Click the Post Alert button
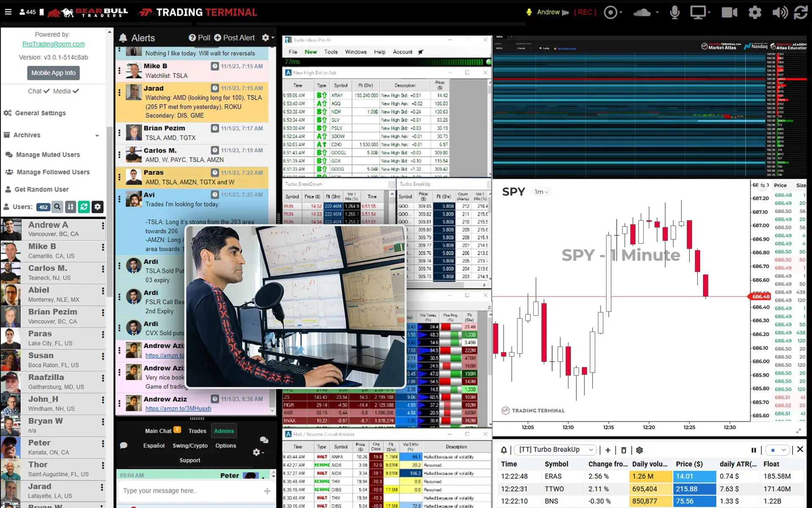This screenshot has height=508, width=812. click(234, 38)
